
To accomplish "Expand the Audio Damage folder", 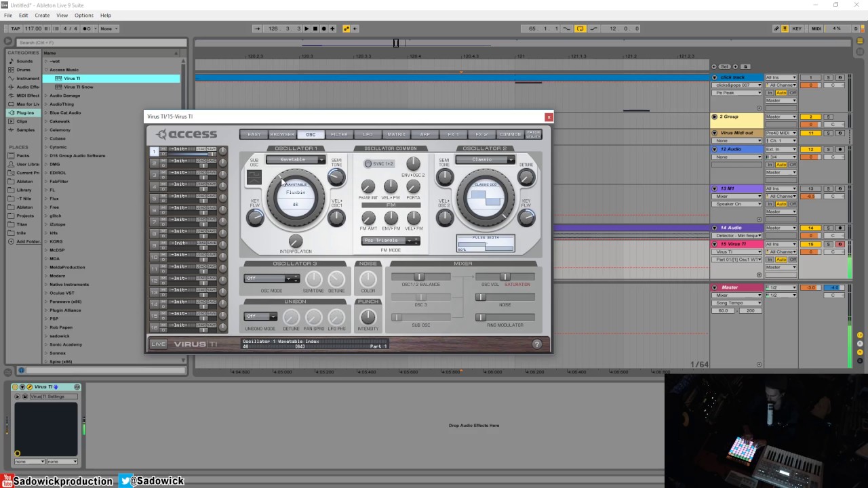I will pos(46,96).
